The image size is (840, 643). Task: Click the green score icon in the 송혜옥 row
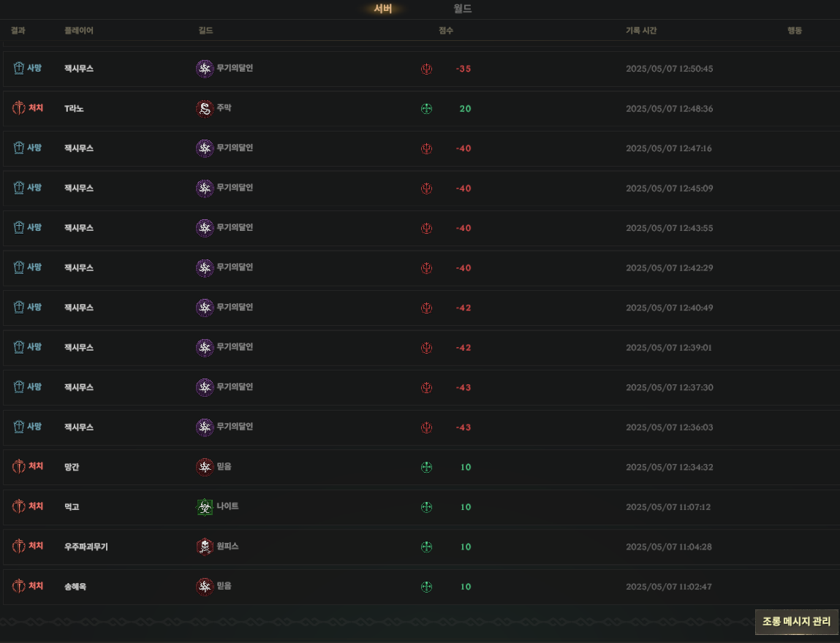(426, 587)
